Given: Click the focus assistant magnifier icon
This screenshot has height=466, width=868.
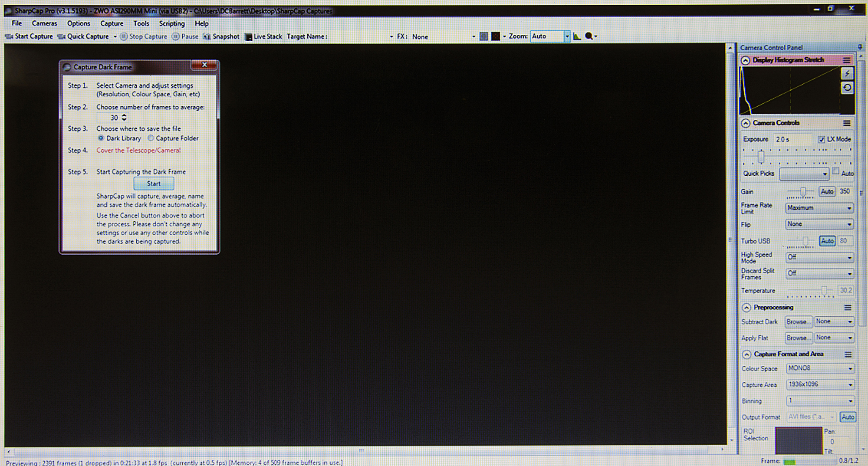Looking at the screenshot, I should 589,36.
